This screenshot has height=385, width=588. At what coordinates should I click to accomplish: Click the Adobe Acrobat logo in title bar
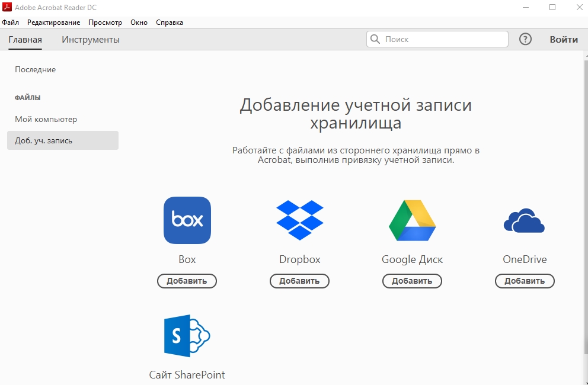click(x=7, y=7)
